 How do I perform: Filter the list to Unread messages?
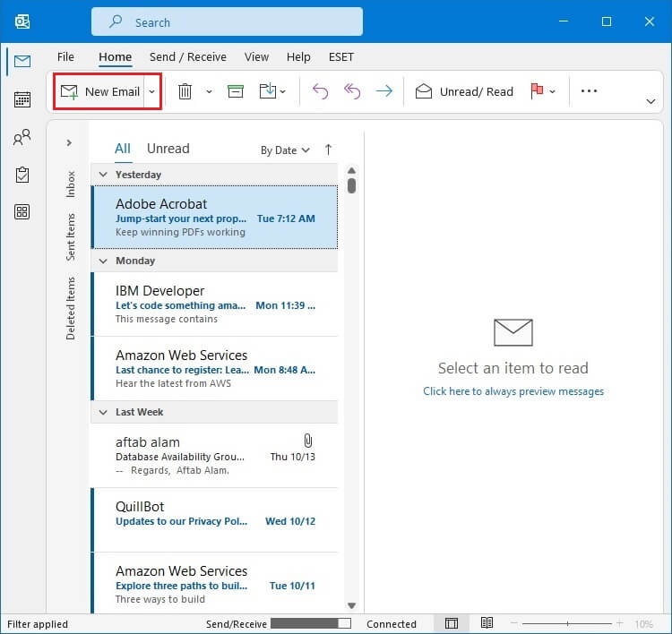click(x=168, y=149)
